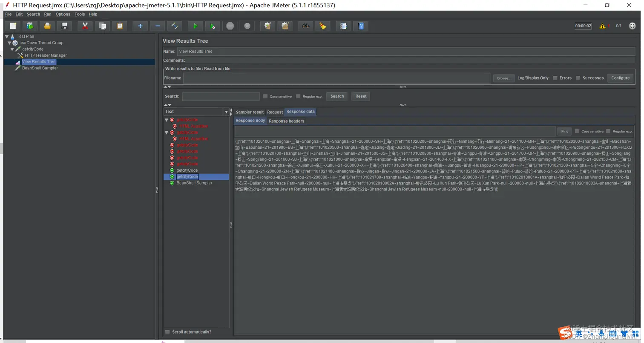Select the tearDown Thread Group gear icon
Image resolution: width=644 pixels, height=343 pixels.
coord(15,43)
